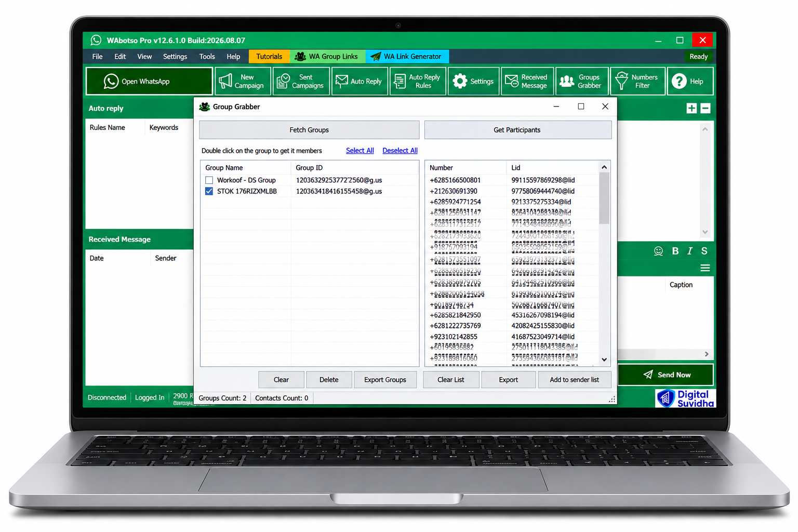
Task: Apply strikethrough with the S icon
Action: tap(704, 251)
